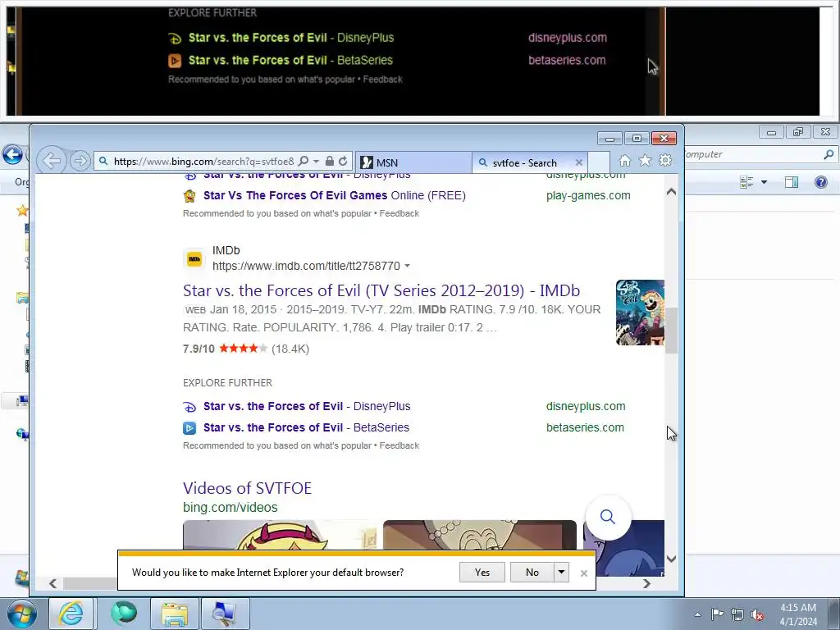The height and width of the screenshot is (630, 840).
Task: Click the search magnifier in address bar
Action: (x=304, y=161)
